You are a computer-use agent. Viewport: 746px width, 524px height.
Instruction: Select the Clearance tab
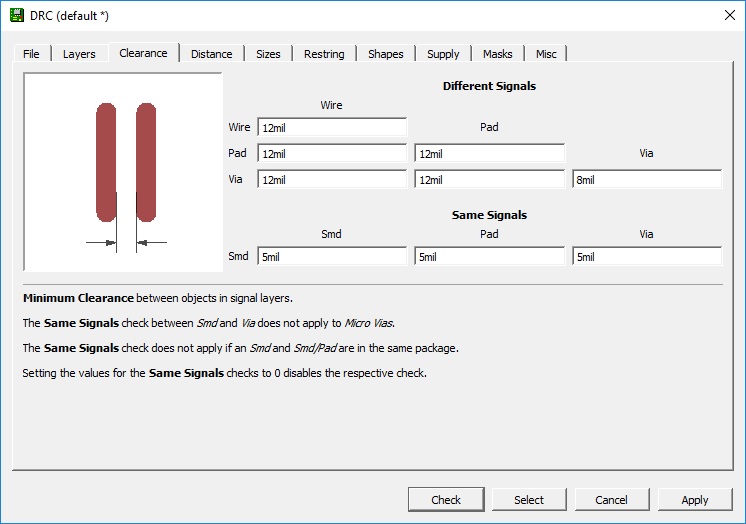[143, 53]
